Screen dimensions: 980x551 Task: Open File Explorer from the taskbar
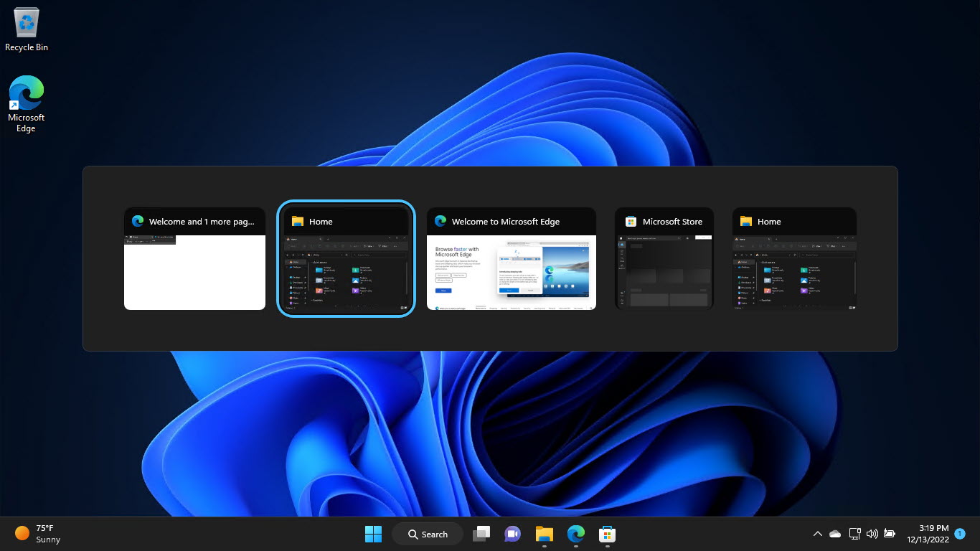click(544, 534)
